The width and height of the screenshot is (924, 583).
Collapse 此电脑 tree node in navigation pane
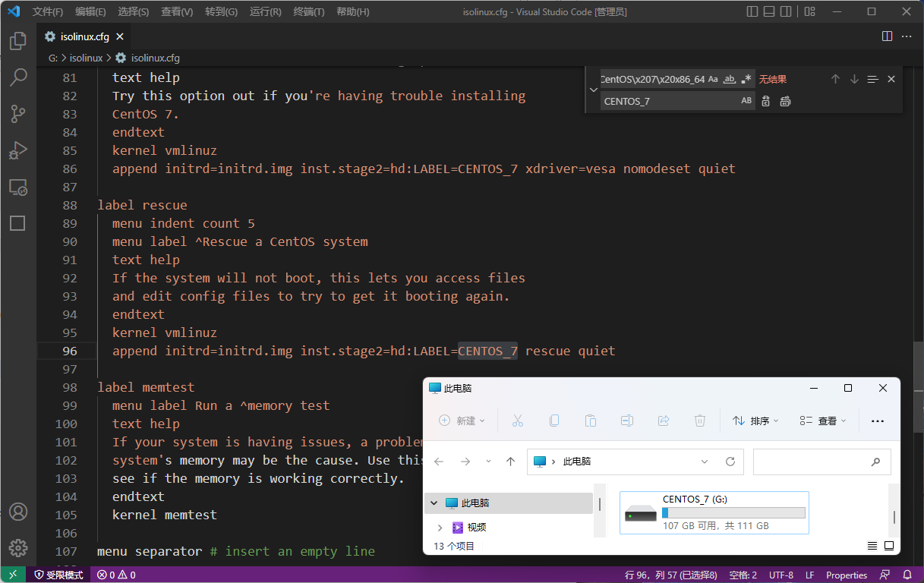click(434, 503)
